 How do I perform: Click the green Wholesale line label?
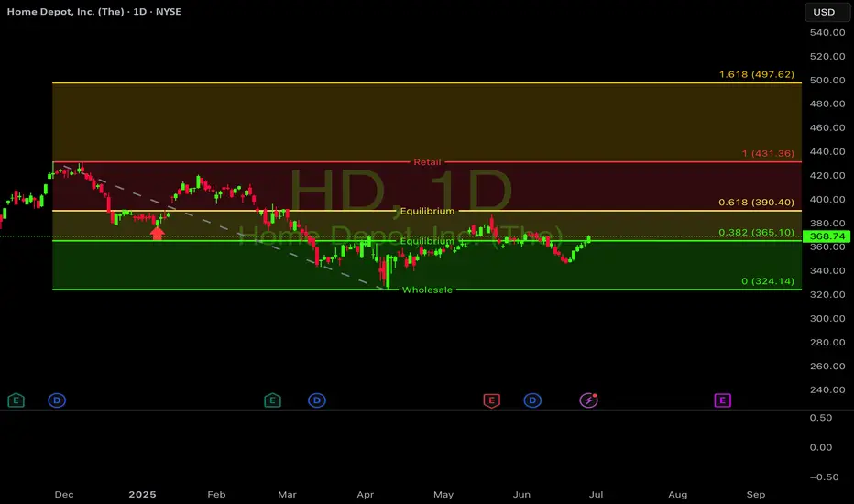tap(427, 290)
